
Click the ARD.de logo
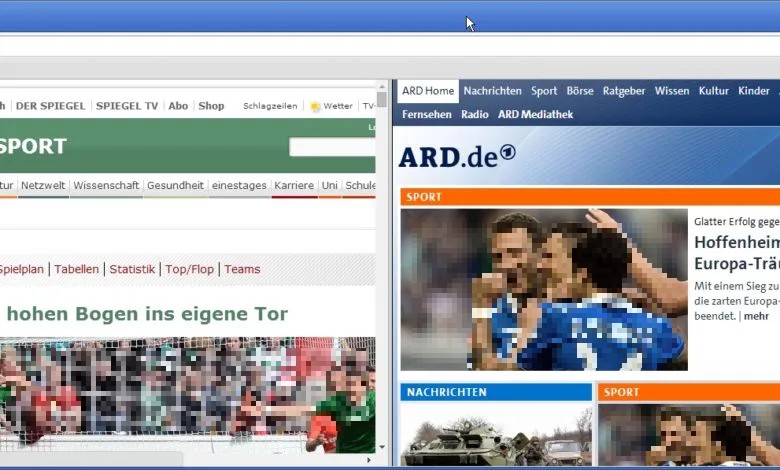pyautogui.click(x=457, y=157)
